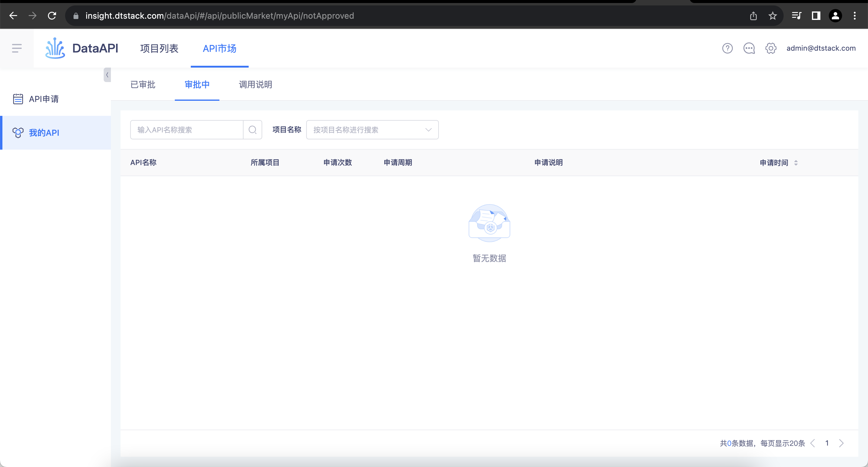868x467 pixels.
Task: Open the 项目列表 top menu
Action: [159, 48]
